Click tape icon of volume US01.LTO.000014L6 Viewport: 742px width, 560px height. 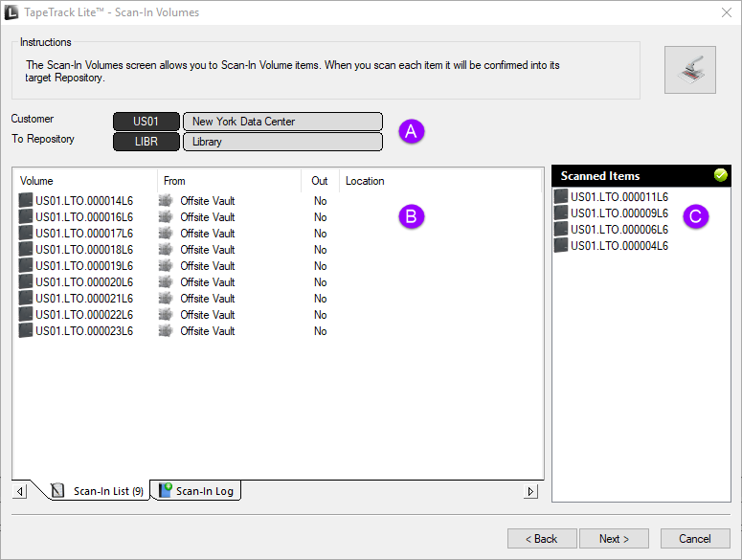pyautogui.click(x=26, y=200)
